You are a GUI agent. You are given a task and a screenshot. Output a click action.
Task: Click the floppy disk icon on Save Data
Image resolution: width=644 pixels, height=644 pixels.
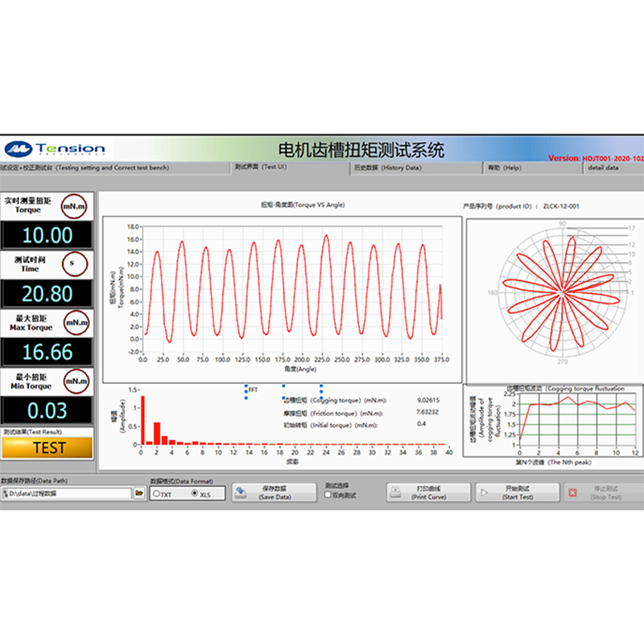click(241, 492)
